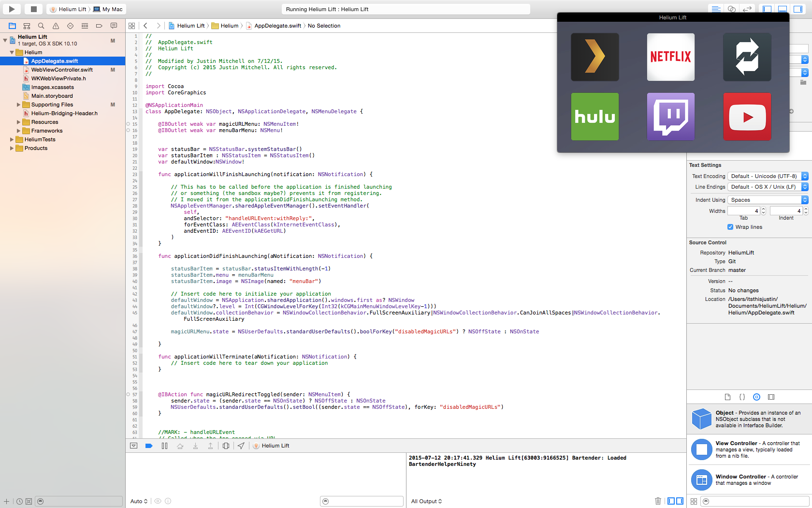Viewport: 812px width, 508px height.
Task: Click the object library filter field
Action: (x=755, y=501)
